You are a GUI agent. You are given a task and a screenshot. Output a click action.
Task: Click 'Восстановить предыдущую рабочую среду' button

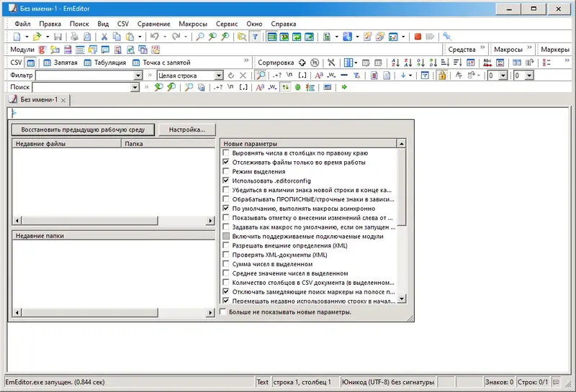click(x=83, y=129)
